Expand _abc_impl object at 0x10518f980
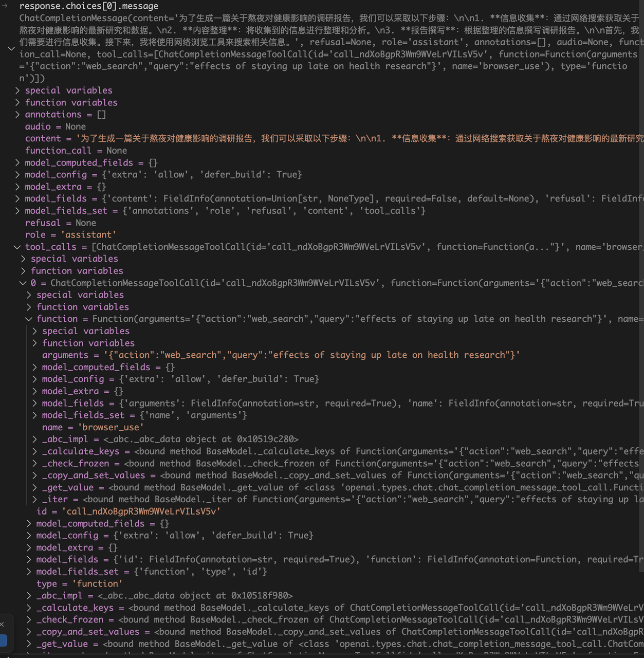Screen dimensions: 644x658 [x=29, y=596]
